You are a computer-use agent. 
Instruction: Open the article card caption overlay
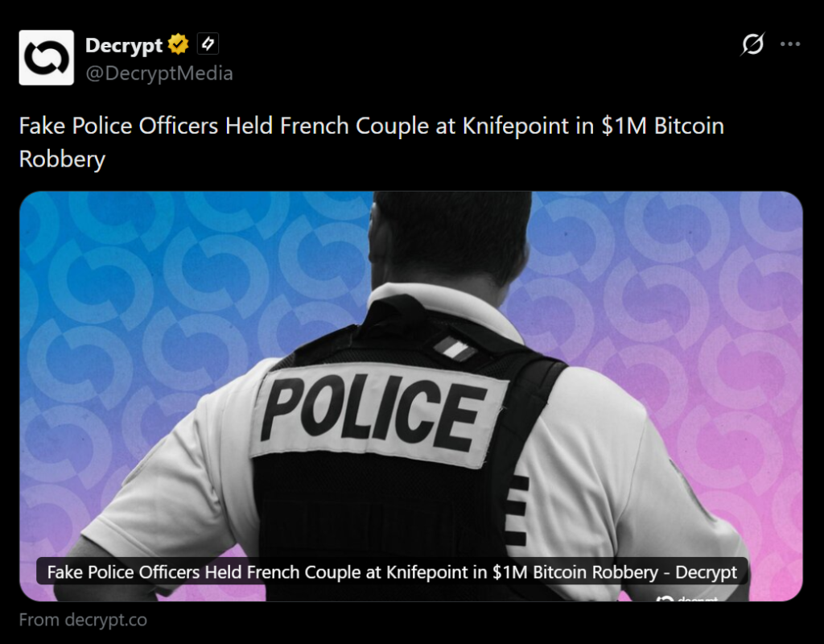[x=392, y=572]
